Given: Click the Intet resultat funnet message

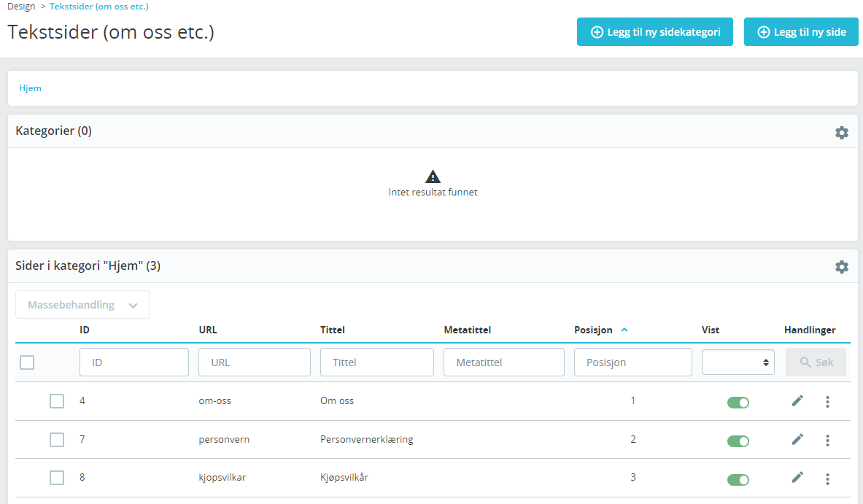Looking at the screenshot, I should [x=433, y=192].
